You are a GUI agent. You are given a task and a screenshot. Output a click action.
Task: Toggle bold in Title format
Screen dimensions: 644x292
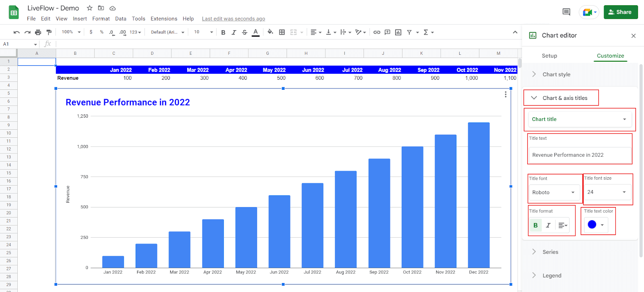tap(535, 225)
